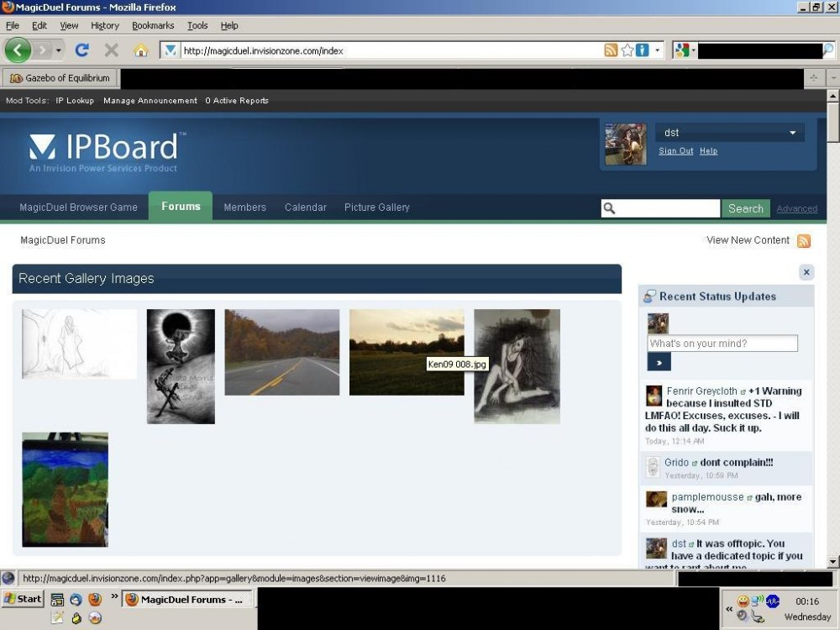Click the Windows Start button
The width and height of the screenshot is (840, 630).
point(23,599)
